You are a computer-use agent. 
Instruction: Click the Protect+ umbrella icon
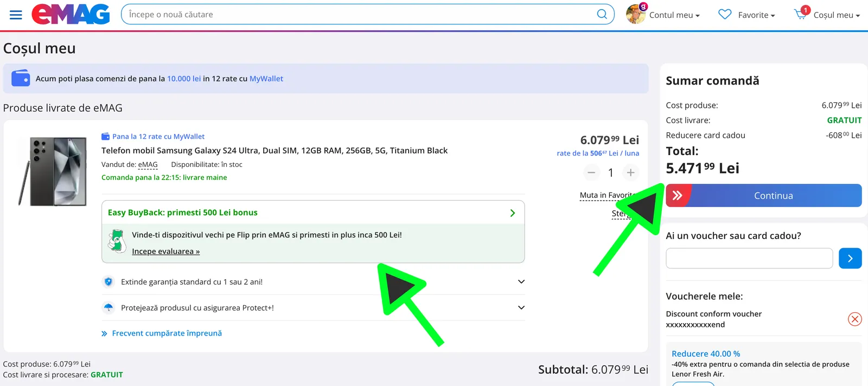[108, 308]
